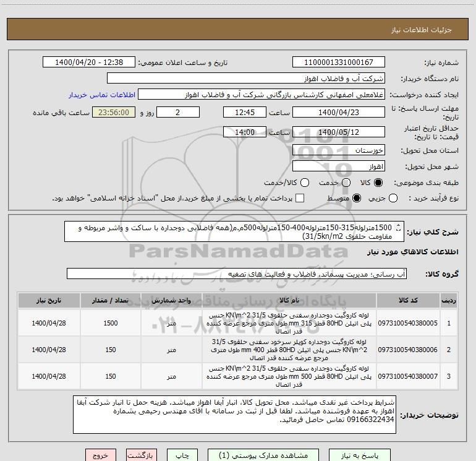The width and height of the screenshot is (476, 461).
Task: Click the تعداد / مقدار column header
Action: (x=111, y=300)
